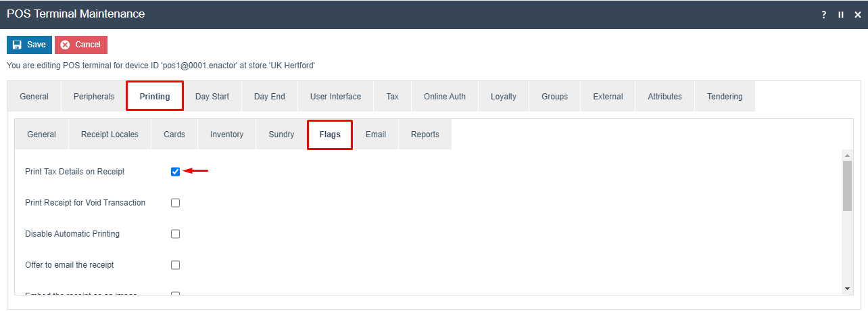
Task: Open the Day End tab
Action: click(270, 97)
